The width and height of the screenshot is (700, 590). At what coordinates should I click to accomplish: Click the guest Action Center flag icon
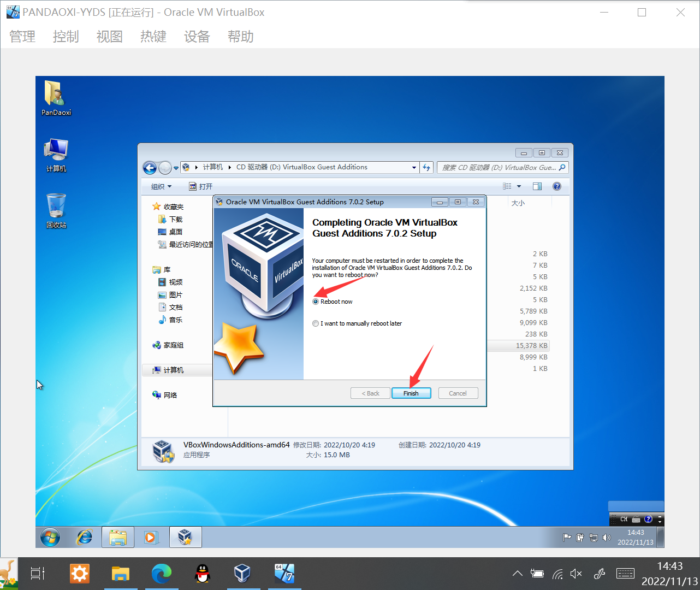(567, 538)
